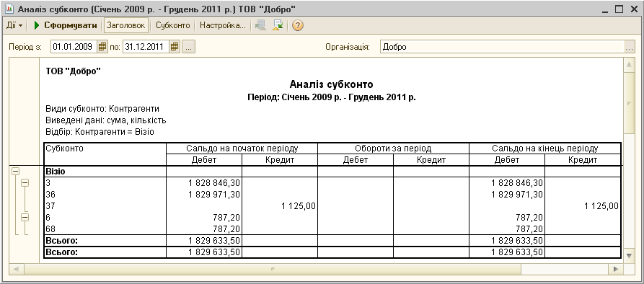Collapse the Візіо group
The height and width of the screenshot is (284, 644).
point(15,172)
